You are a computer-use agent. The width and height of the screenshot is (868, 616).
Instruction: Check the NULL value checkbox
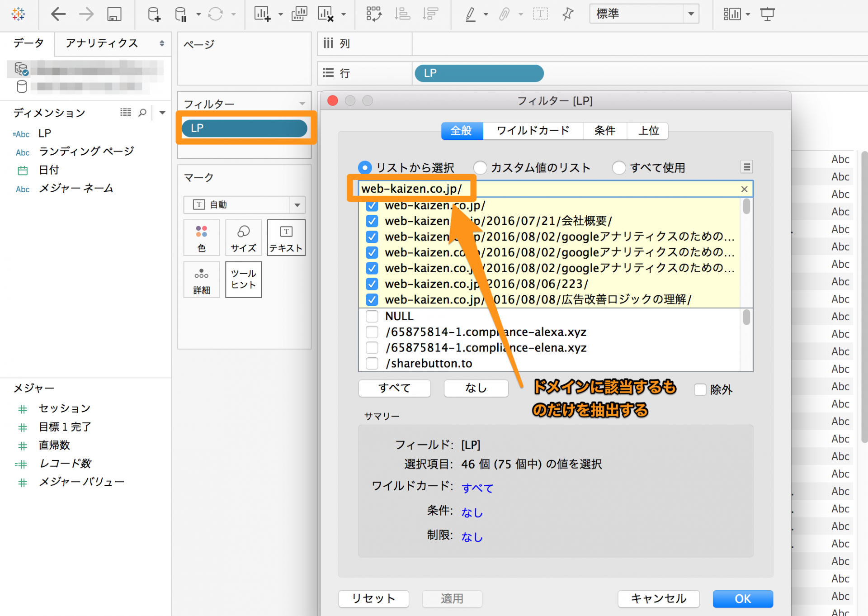point(372,316)
